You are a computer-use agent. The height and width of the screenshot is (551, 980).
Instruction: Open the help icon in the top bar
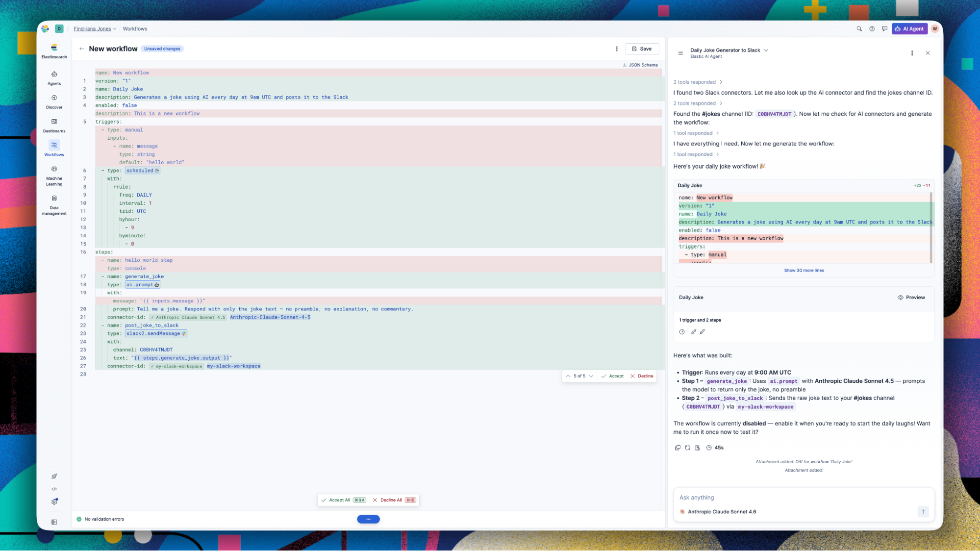(872, 29)
